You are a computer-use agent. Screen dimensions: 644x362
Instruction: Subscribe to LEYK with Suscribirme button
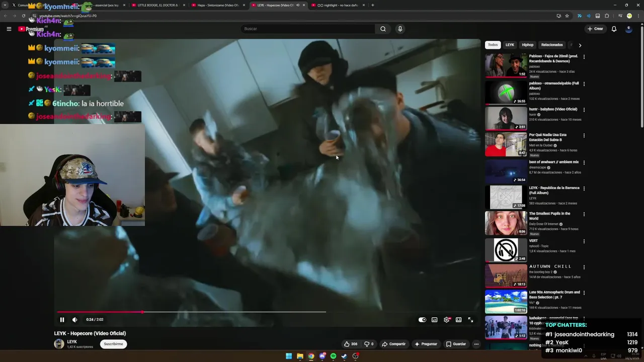pos(113,344)
